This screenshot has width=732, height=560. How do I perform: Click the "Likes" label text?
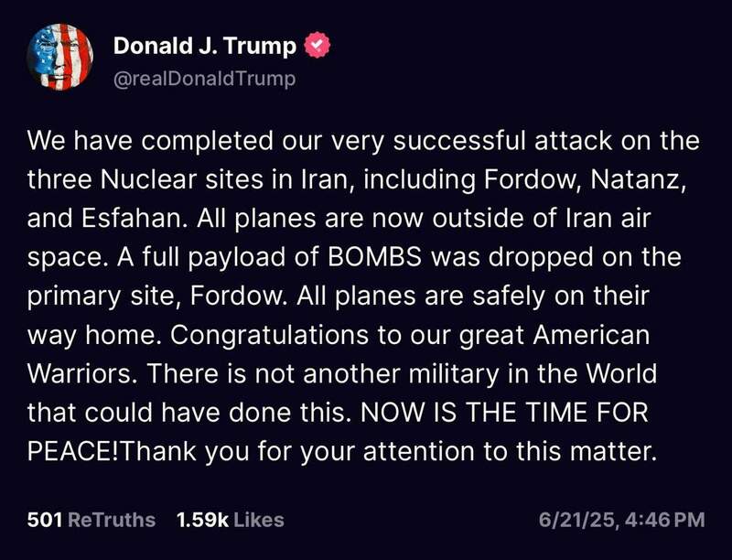pyautogui.click(x=259, y=520)
